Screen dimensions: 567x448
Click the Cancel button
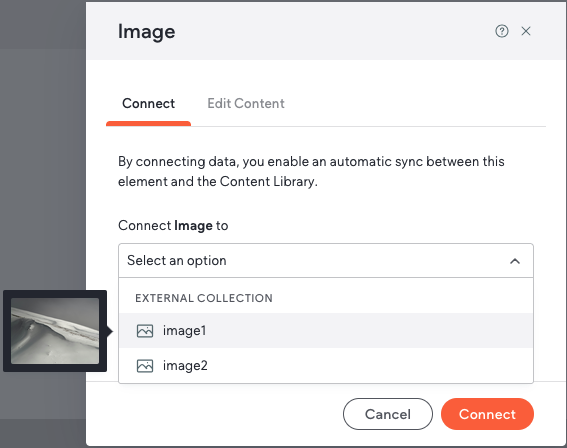(x=388, y=414)
